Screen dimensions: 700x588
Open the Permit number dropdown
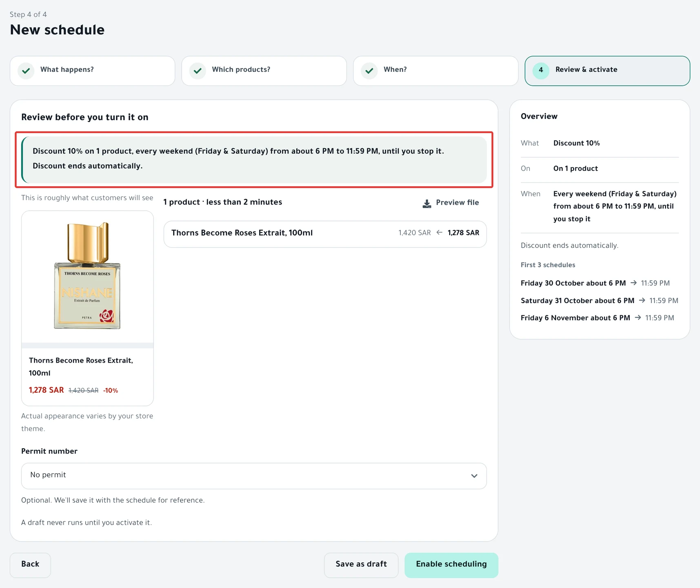click(x=254, y=476)
